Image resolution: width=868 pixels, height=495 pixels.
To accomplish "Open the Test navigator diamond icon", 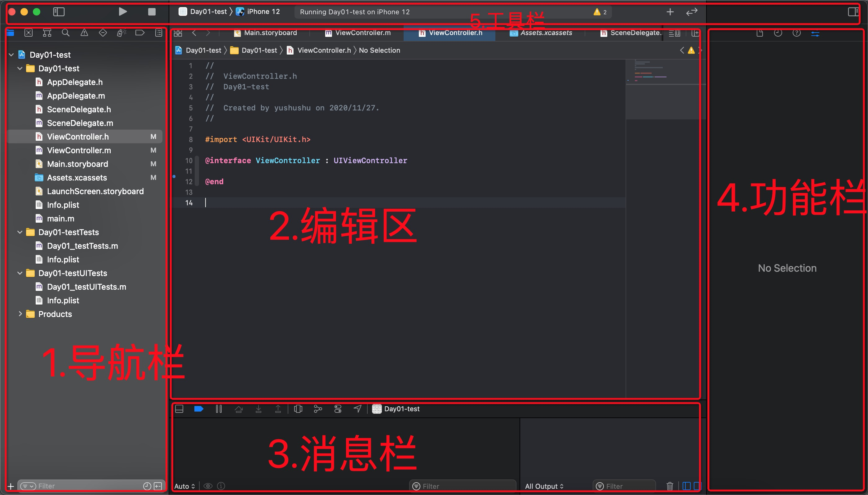I will (x=103, y=33).
